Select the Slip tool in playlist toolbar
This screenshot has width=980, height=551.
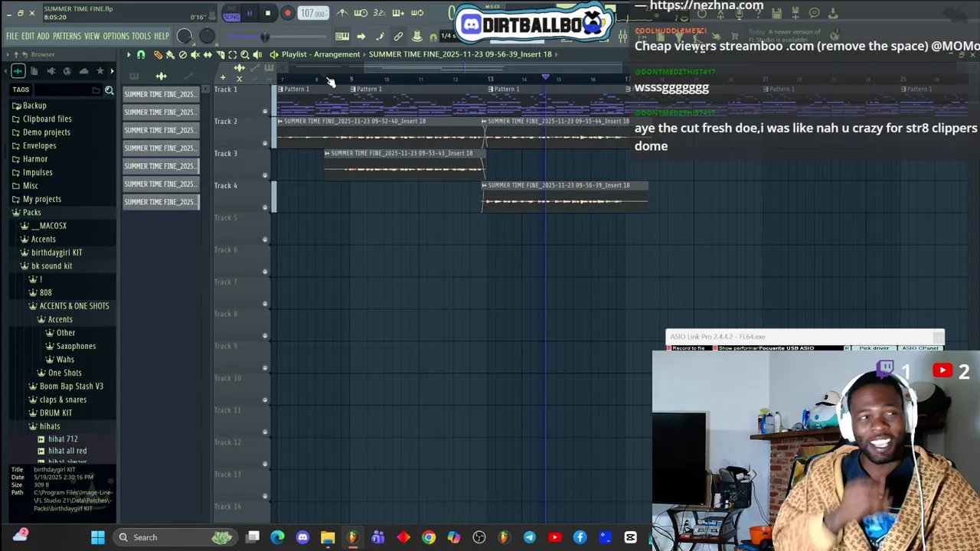point(207,54)
